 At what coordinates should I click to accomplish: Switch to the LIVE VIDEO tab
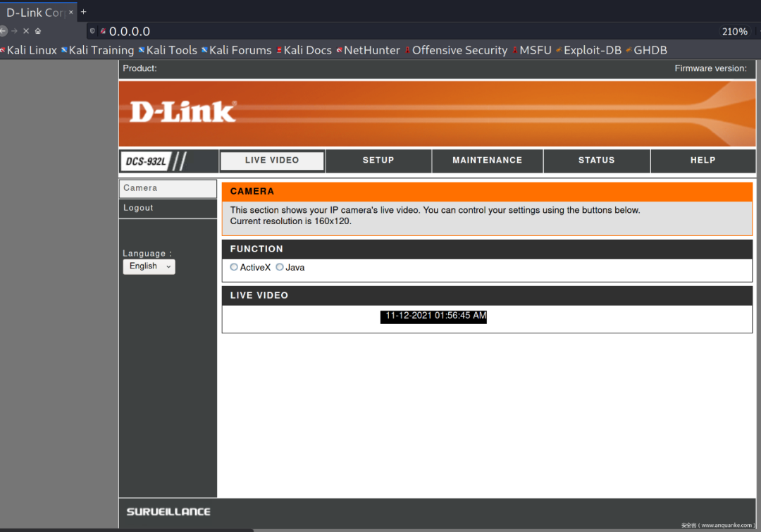click(272, 161)
